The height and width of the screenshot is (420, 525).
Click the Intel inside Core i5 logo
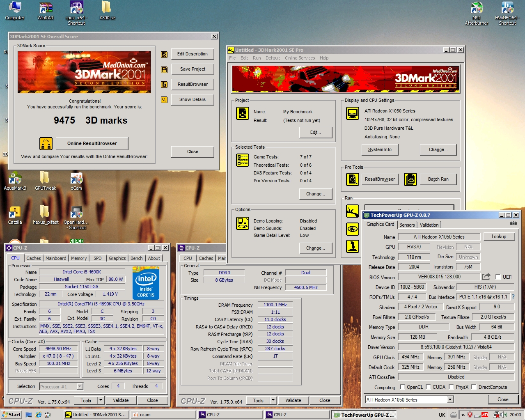click(x=146, y=283)
